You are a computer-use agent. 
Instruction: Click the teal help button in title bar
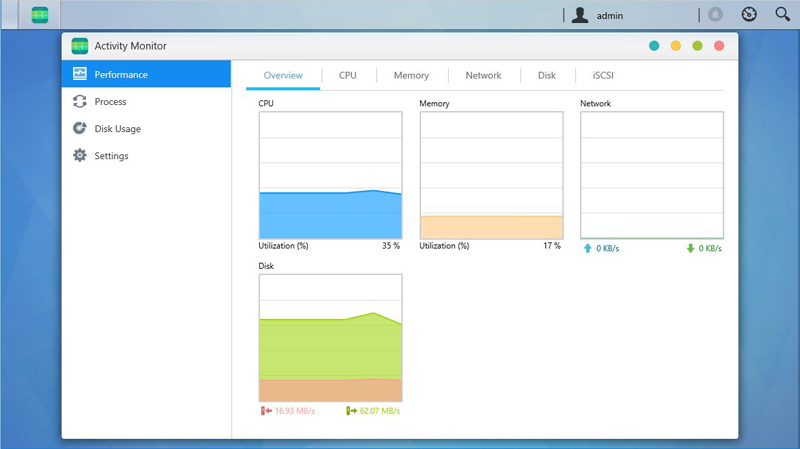tap(654, 46)
